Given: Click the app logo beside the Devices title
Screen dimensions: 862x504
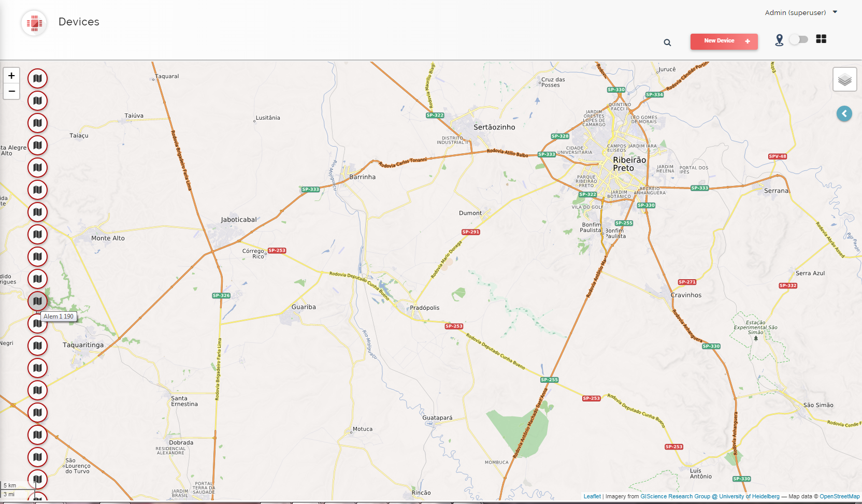Looking at the screenshot, I should [34, 23].
